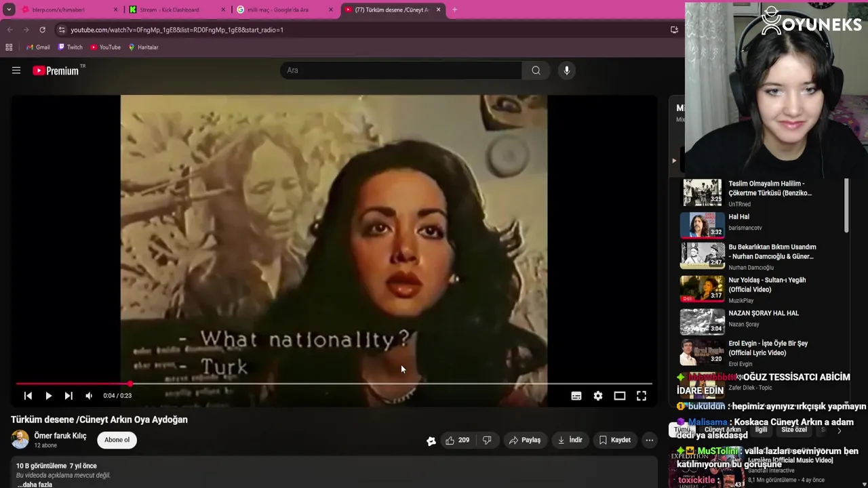Click the video title Türküm desene
Viewport: 868px width, 488px height.
(99, 420)
